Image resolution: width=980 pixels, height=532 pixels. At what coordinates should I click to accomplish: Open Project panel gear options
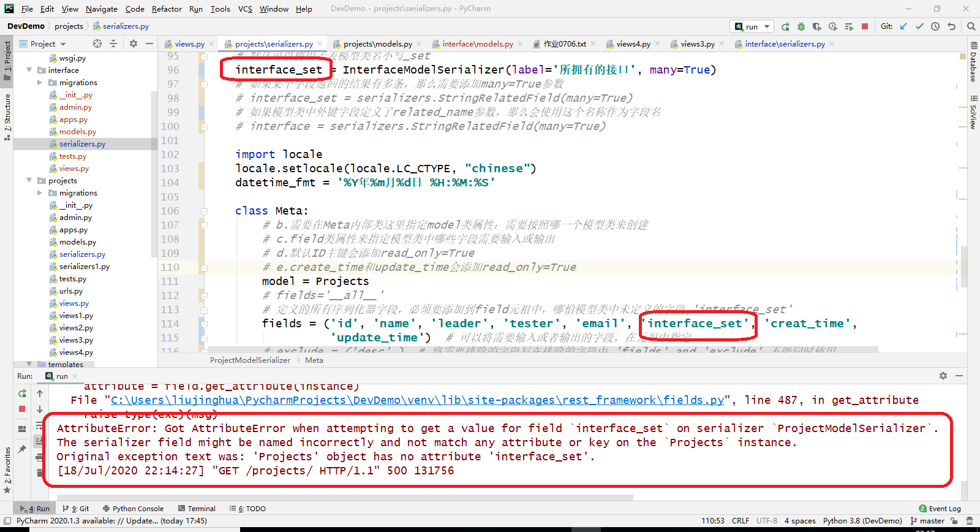click(x=134, y=44)
